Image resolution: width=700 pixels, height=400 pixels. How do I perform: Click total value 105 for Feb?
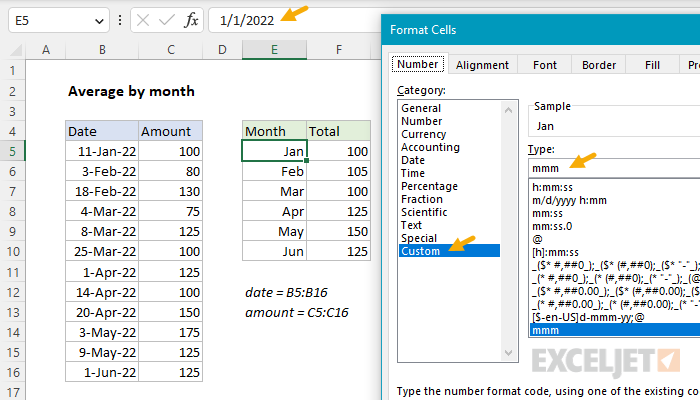coord(339,171)
